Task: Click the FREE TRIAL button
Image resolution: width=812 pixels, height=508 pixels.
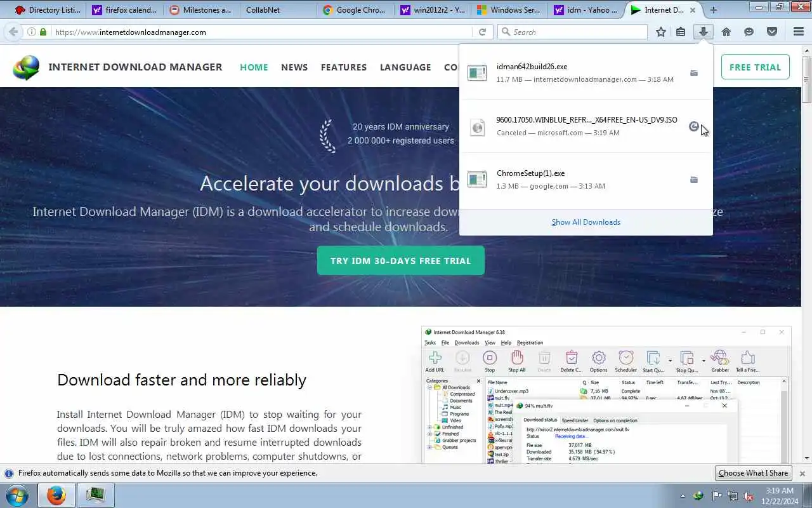Action: point(755,67)
